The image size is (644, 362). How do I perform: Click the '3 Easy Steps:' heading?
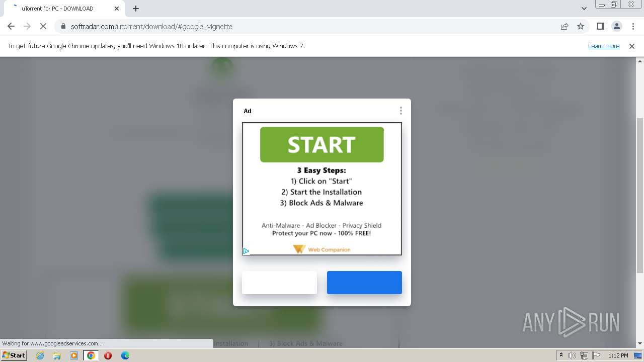pyautogui.click(x=321, y=170)
